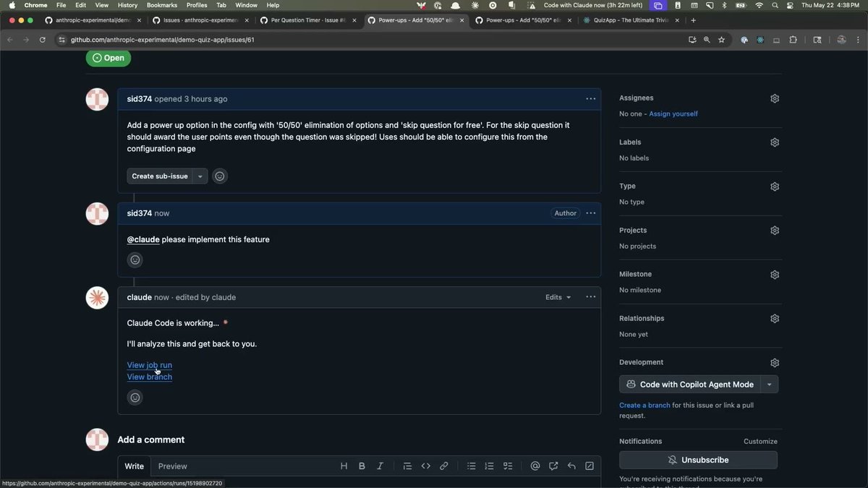Open the three-dot menu on sid374's Author comment
Screen dimensions: 868x488
[x=591, y=213]
